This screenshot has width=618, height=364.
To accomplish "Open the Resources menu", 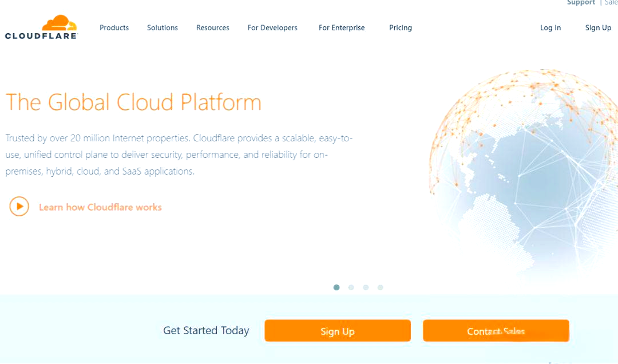I will (213, 27).
